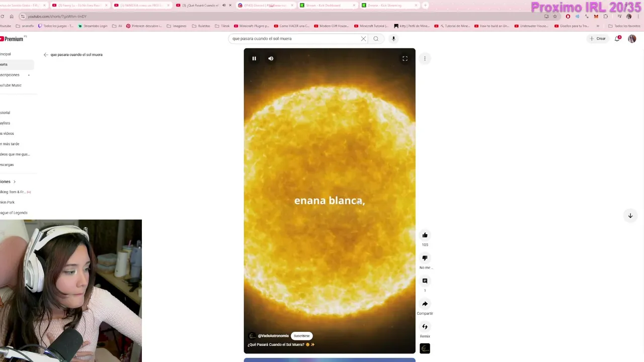
Task: Like the Short with 105 likes
Action: 425,235
